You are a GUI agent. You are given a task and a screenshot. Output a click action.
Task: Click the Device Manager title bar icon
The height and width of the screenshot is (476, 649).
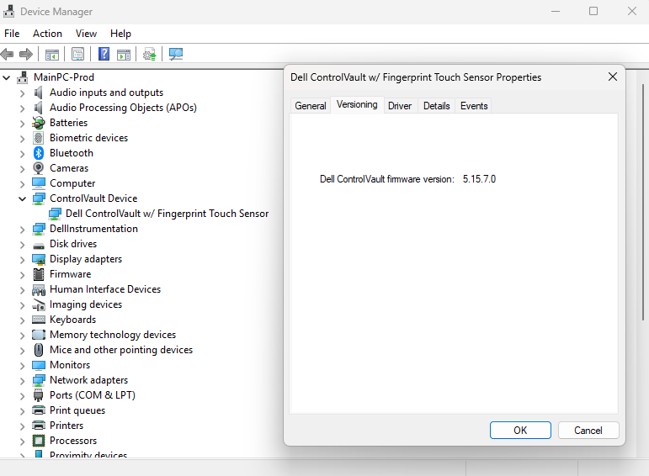[x=8, y=11]
